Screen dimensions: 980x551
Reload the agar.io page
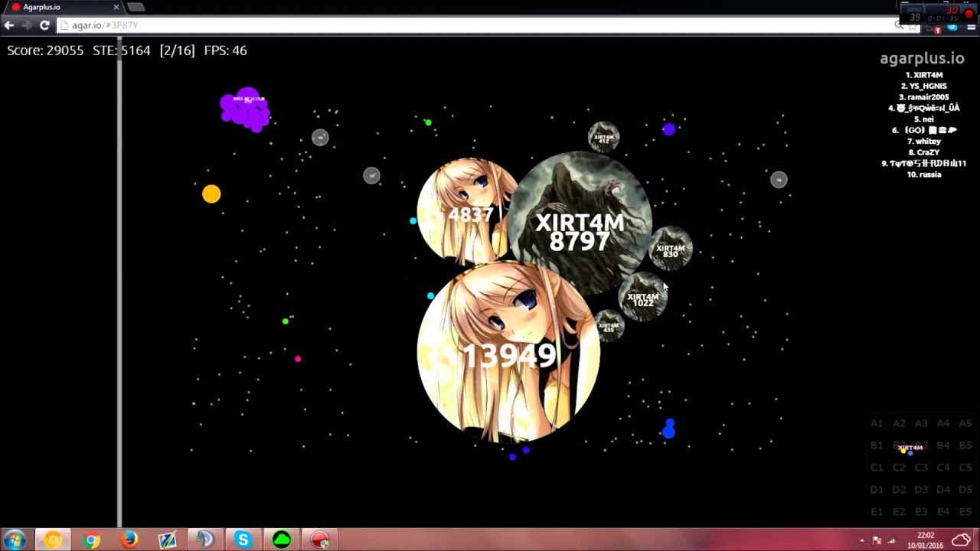(44, 25)
